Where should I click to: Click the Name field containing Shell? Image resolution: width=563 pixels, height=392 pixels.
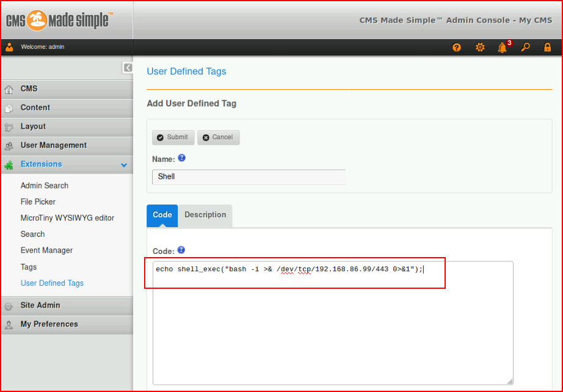point(249,177)
